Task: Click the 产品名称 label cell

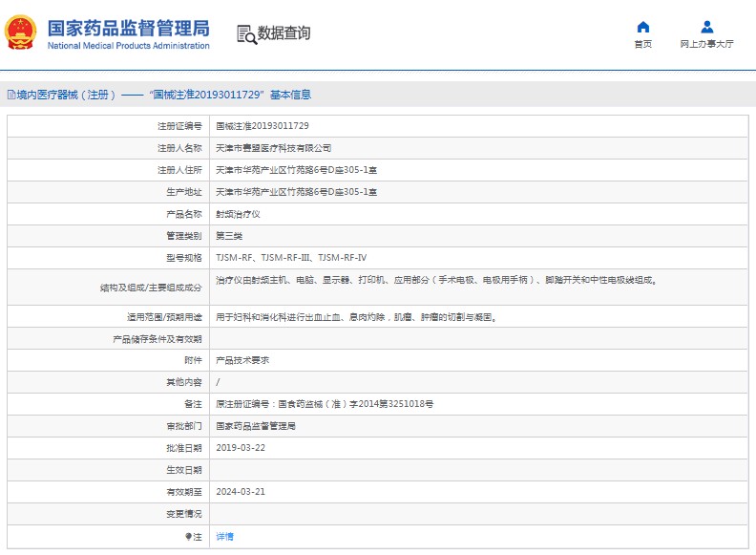Action: (x=109, y=214)
